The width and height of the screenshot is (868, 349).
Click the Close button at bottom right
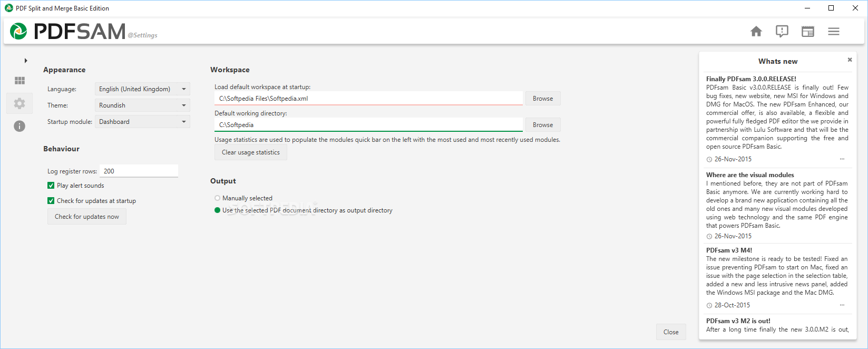point(671,332)
